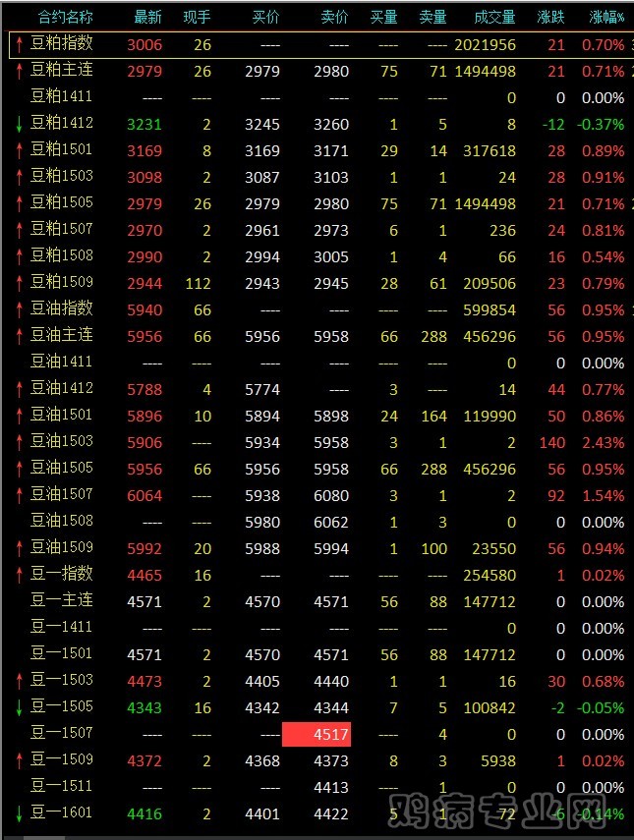Select the 豆一1503 contract row
The height and width of the screenshot is (840, 634).
(320, 681)
